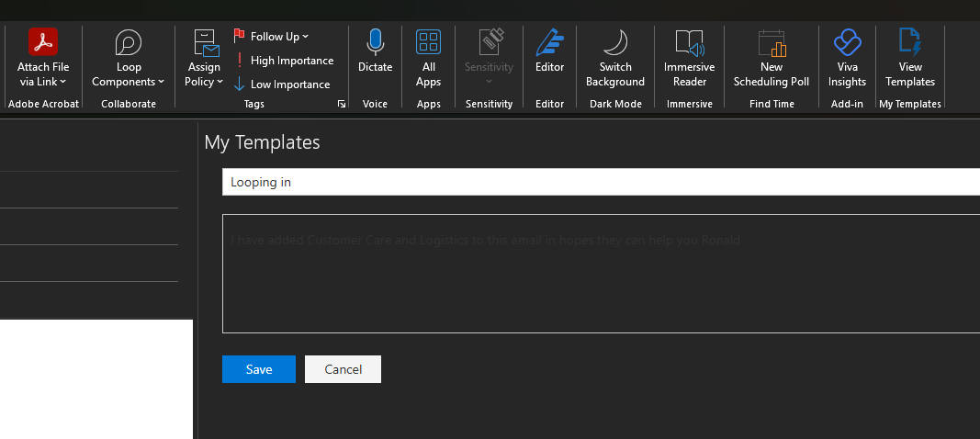Click the template title field "Looping in"
Viewport: 980px width, 439px height.
601,182
